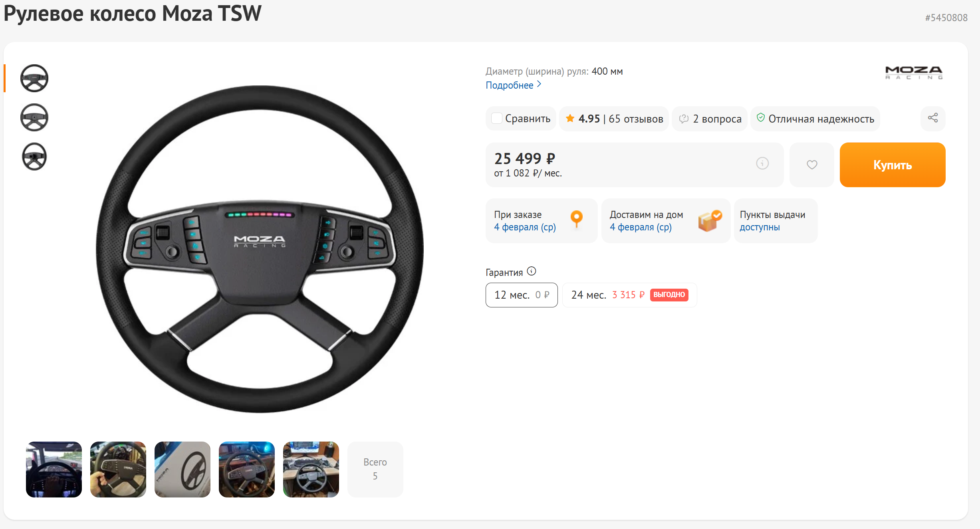The image size is (980, 529).
Task: Open price info circle icon
Action: 762,163
